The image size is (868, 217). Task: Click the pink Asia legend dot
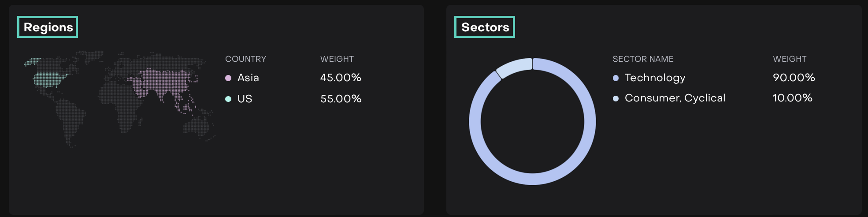point(228,78)
